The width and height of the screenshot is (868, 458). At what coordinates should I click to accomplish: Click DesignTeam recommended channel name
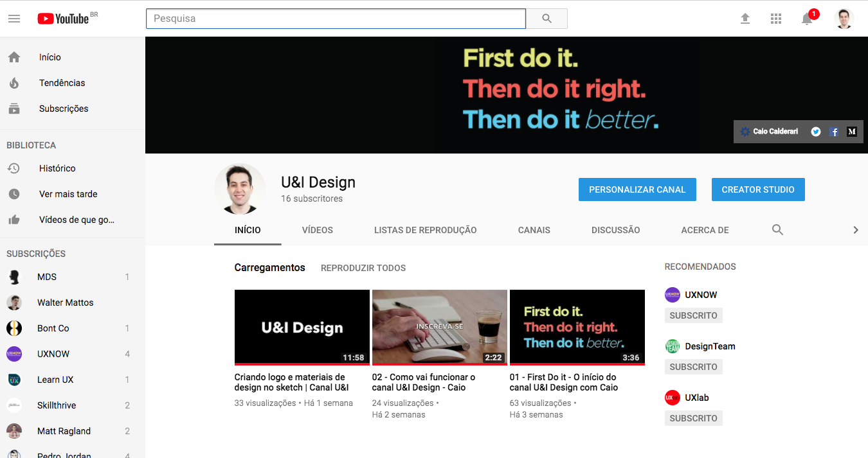coord(710,346)
